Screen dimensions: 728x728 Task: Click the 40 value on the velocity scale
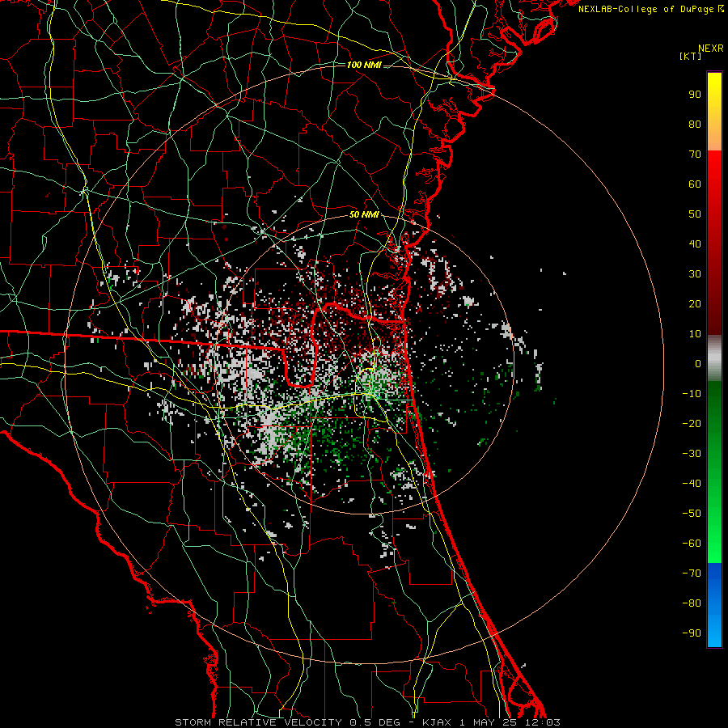(x=695, y=244)
